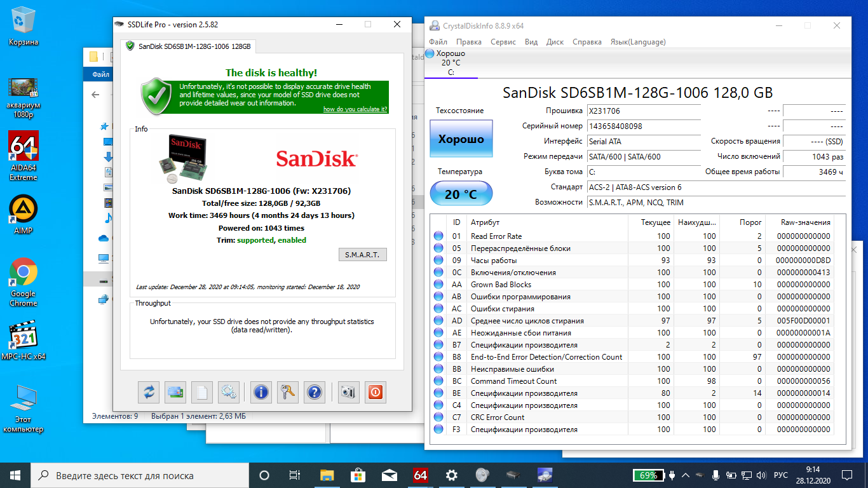This screenshot has height=488, width=868.
Task: Click the S.M.A.R.T. button in SSDLife
Action: tap(362, 254)
